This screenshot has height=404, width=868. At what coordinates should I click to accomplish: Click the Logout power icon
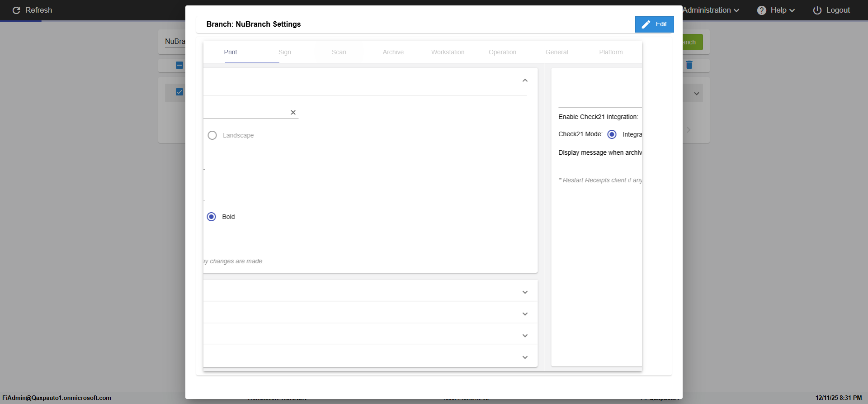point(817,10)
